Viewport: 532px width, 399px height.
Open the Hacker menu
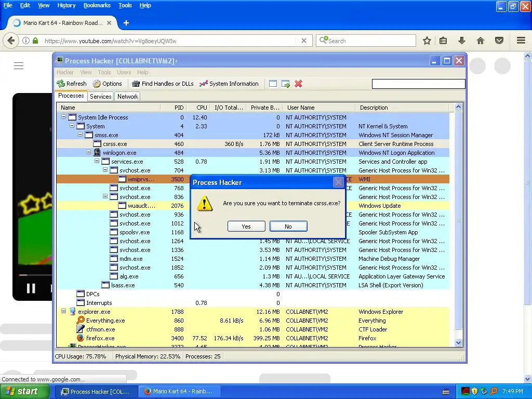65,72
